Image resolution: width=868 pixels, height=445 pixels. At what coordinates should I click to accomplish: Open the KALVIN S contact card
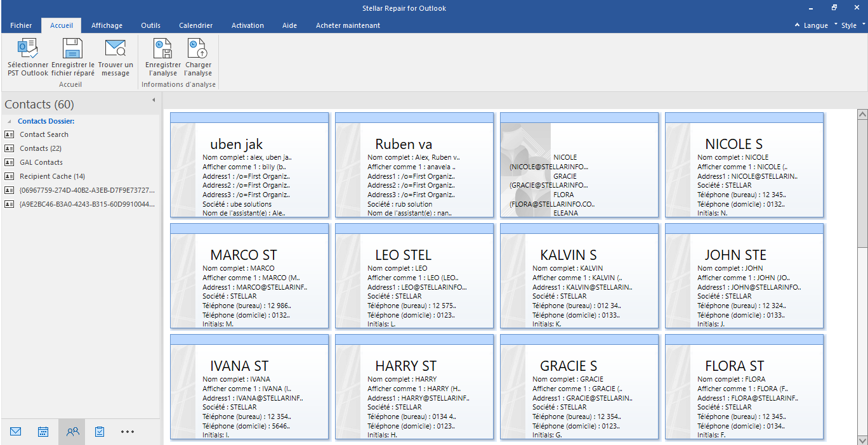[x=579, y=276]
